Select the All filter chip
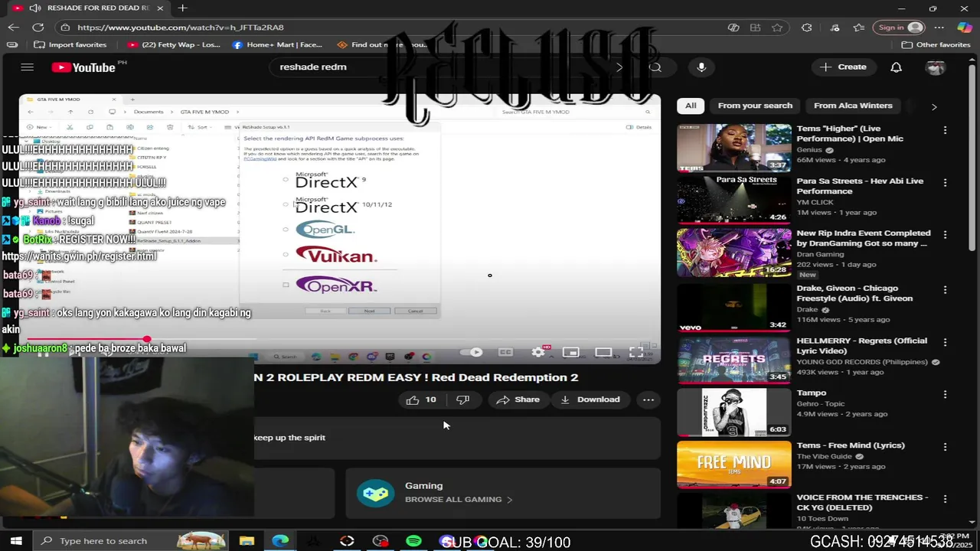This screenshot has width=980, height=551. 691,106
